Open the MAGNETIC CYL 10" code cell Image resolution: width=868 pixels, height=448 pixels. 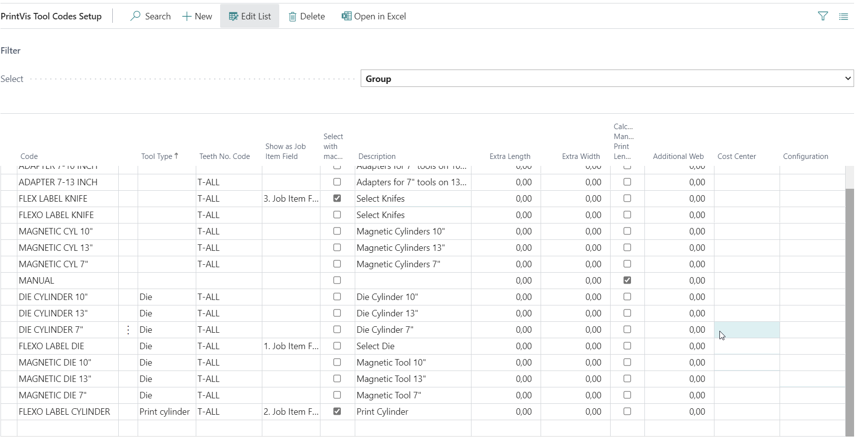56,231
